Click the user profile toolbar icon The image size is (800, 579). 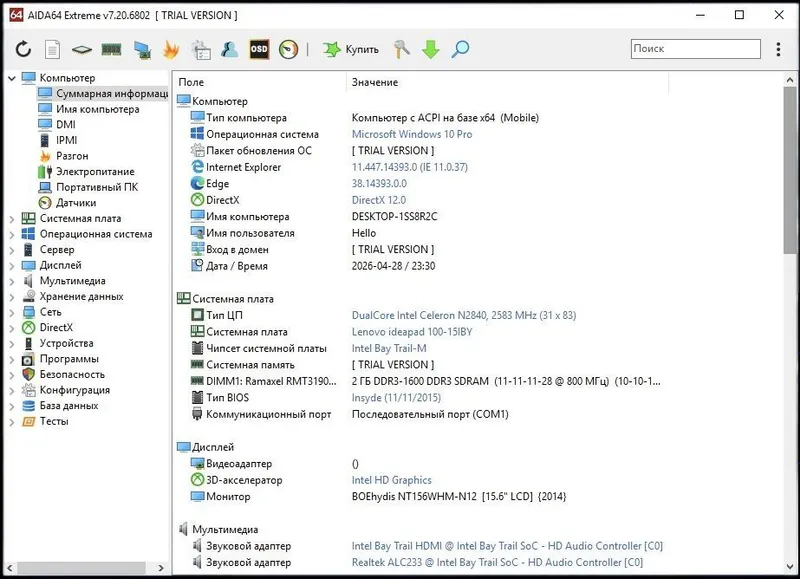[x=230, y=49]
